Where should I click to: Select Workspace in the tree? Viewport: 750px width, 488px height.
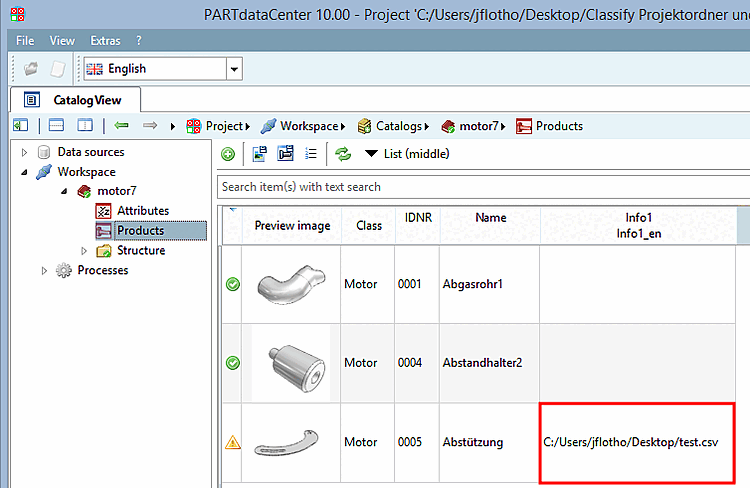[87, 172]
